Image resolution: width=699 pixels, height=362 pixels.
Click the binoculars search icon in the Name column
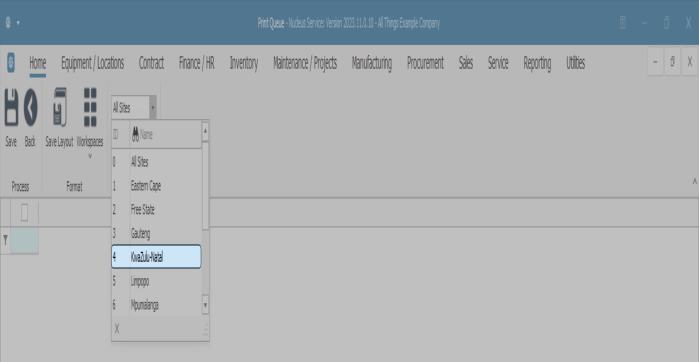pos(136,135)
